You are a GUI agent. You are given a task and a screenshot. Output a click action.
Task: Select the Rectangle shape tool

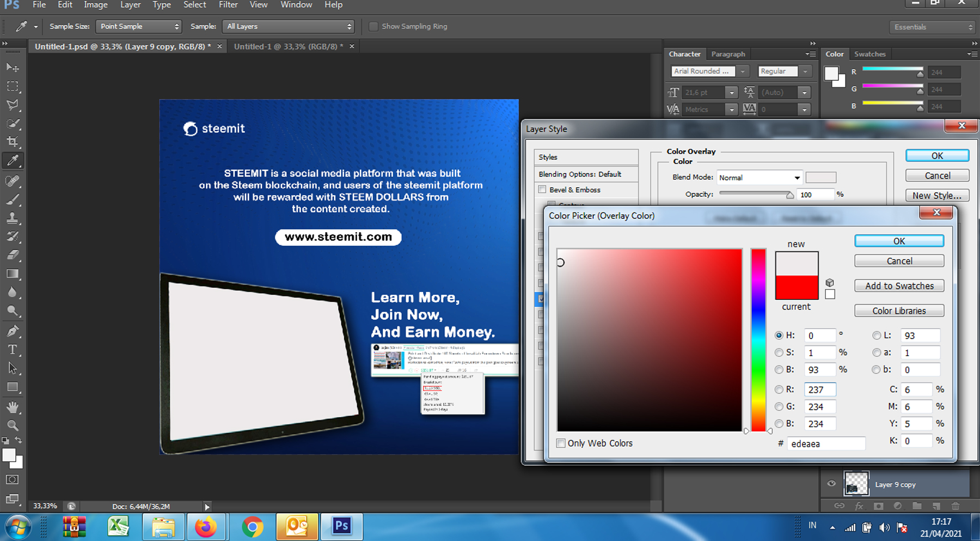click(x=13, y=387)
